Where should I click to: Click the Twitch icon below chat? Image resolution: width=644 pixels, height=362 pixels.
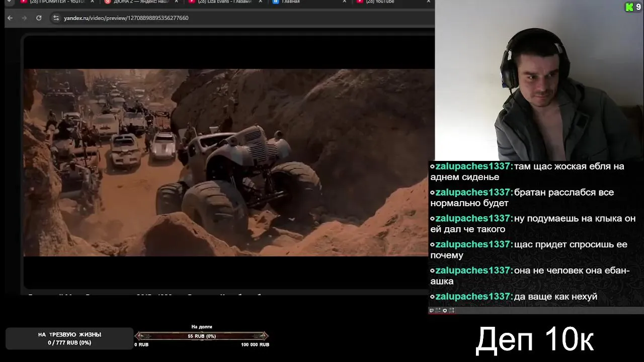[431, 310]
